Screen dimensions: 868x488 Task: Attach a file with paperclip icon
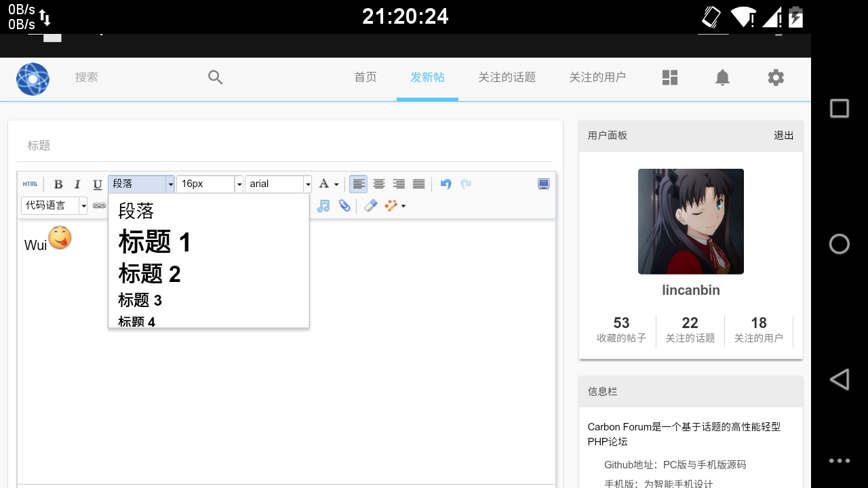pyautogui.click(x=344, y=205)
